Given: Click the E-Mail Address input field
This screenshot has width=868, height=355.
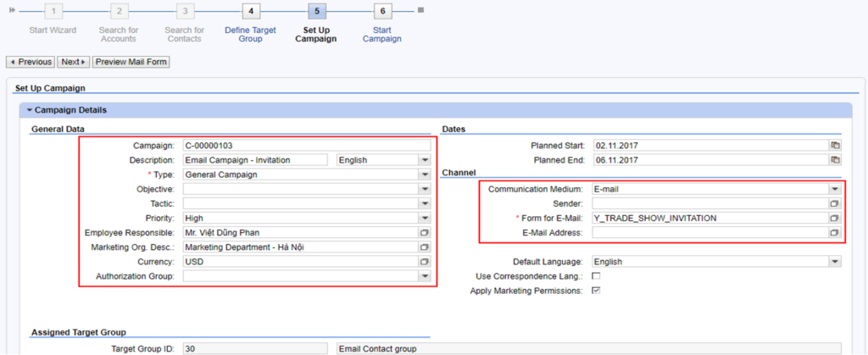Looking at the screenshot, I should pyautogui.click(x=711, y=232).
